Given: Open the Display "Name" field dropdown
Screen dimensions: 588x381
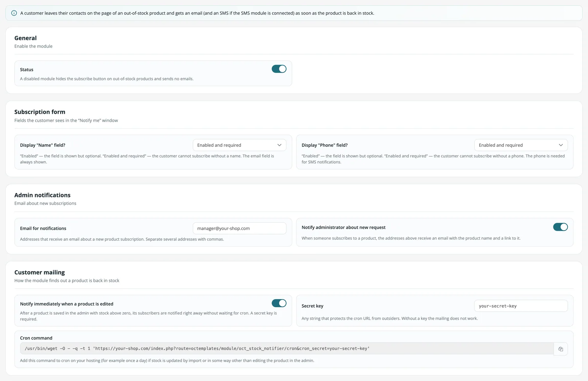Looking at the screenshot, I should (240, 145).
